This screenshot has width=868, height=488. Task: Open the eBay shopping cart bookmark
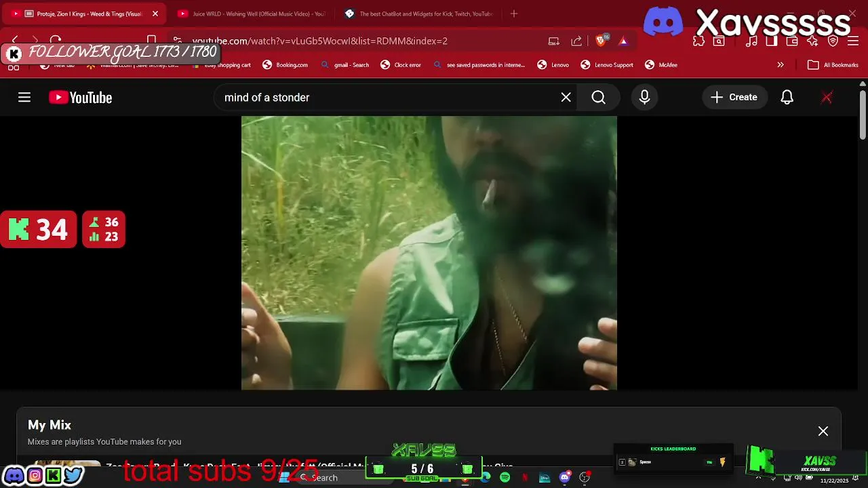point(222,65)
